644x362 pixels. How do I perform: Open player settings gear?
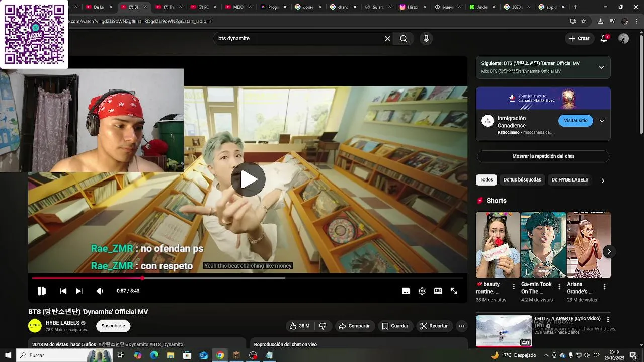click(x=422, y=291)
